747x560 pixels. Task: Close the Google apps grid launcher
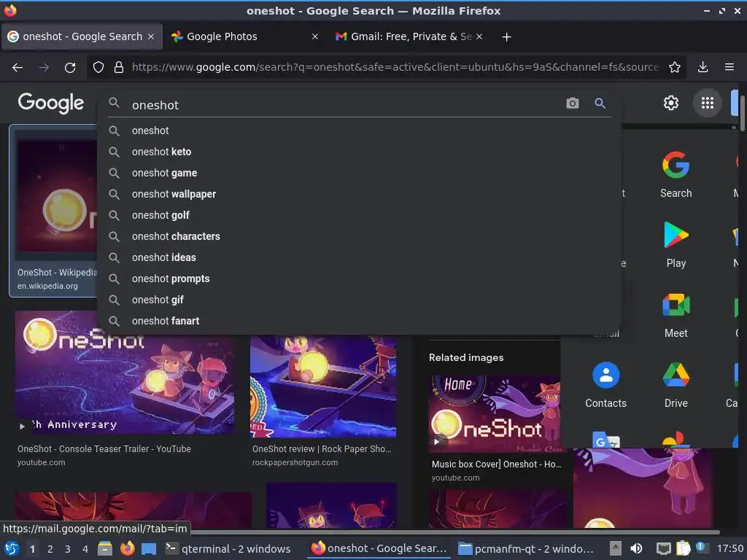708,103
